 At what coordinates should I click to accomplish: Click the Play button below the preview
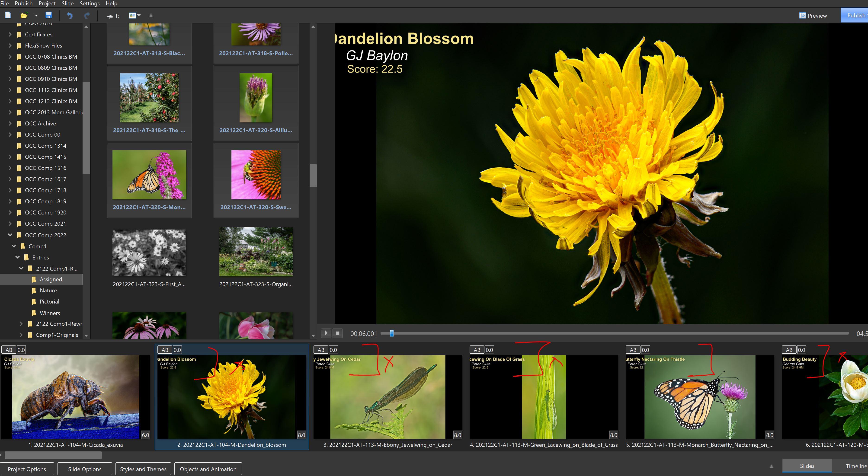[x=326, y=333]
